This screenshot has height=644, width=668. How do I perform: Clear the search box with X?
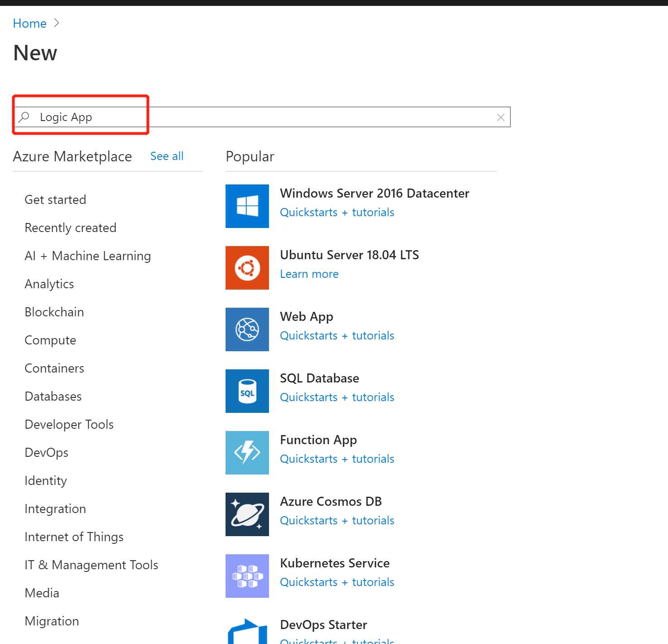point(501,117)
